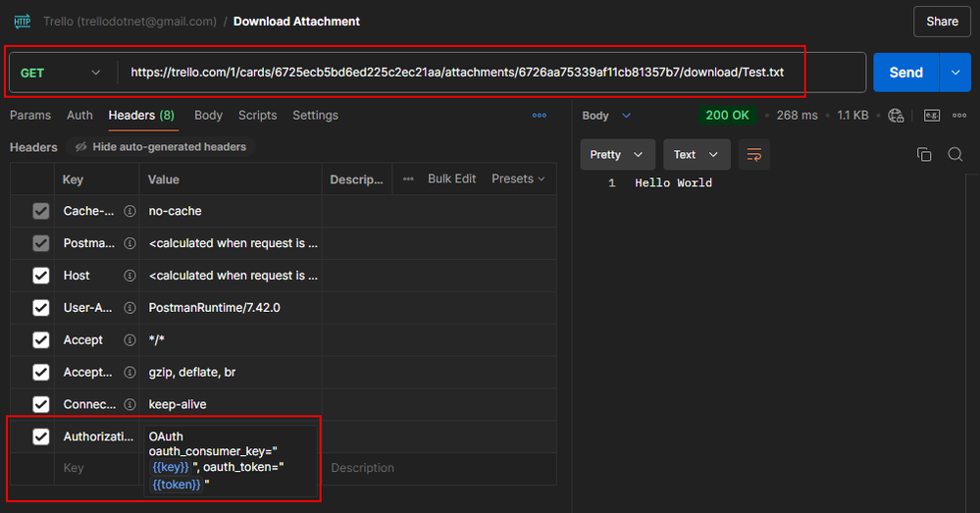Screen dimensions: 980x513
Task: Toggle response line wrap icon
Action: pos(753,154)
